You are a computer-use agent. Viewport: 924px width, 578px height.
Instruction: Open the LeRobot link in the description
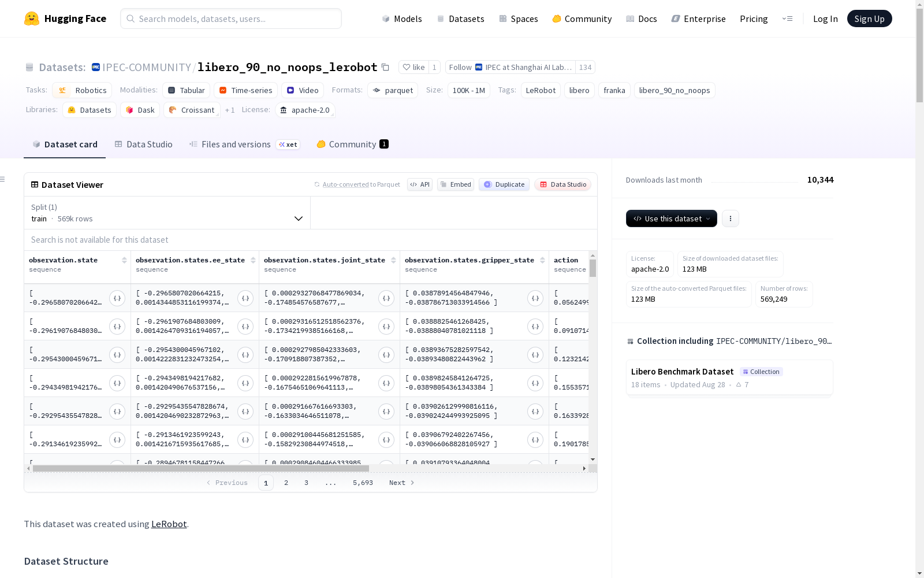click(x=169, y=524)
